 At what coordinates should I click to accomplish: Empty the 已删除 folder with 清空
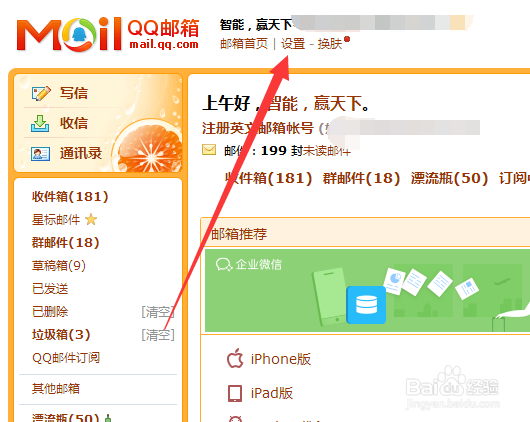point(158,312)
